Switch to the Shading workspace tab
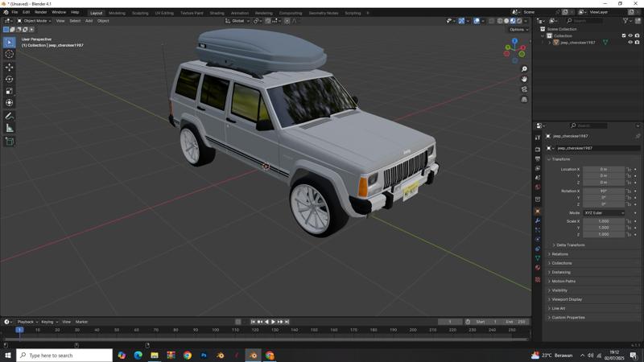The height and width of the screenshot is (362, 644). [217, 13]
